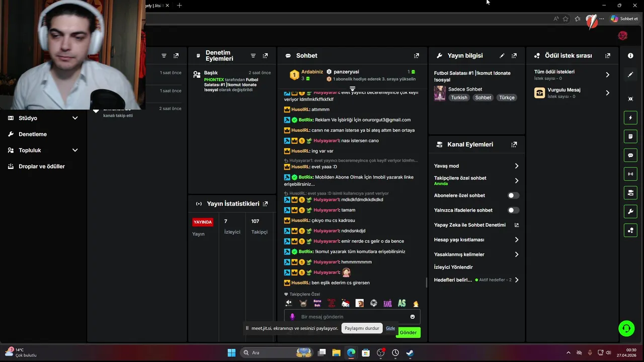644x362 pixels.
Task: Open Windows Start menu
Action: click(x=231, y=352)
